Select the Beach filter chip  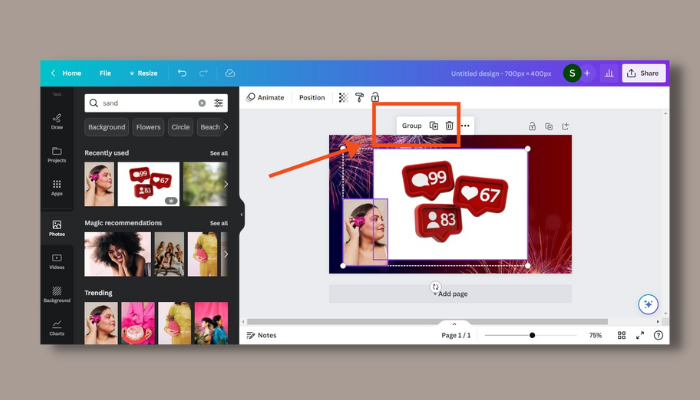tap(210, 127)
